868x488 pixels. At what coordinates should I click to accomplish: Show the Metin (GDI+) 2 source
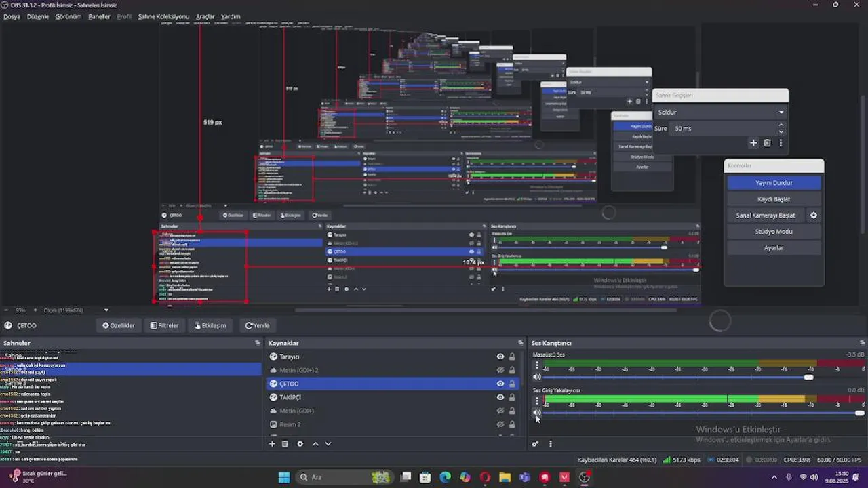[x=500, y=370]
